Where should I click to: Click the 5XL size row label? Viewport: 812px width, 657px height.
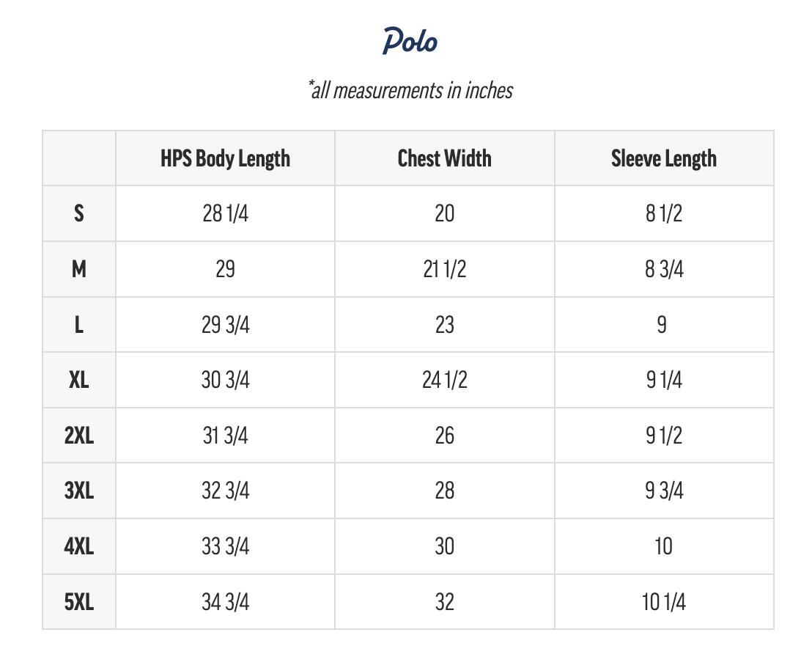pos(79,602)
